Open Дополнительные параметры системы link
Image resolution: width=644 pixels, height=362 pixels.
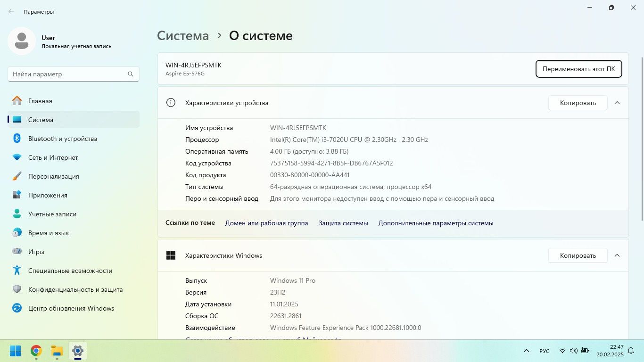[x=436, y=223]
